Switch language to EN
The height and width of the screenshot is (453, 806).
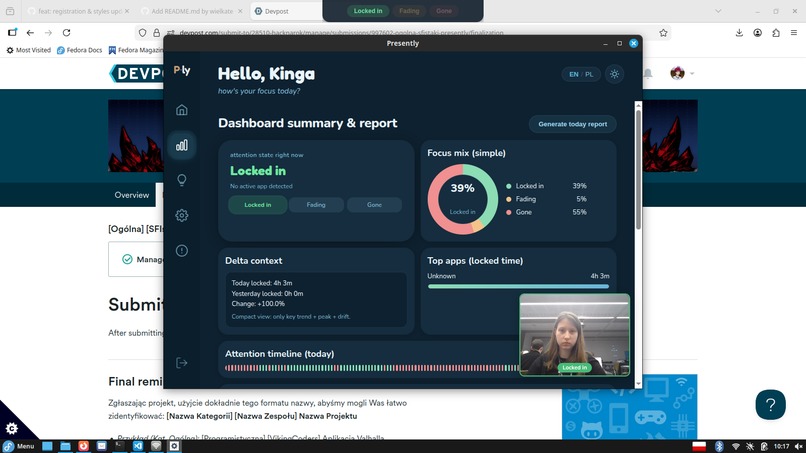pos(574,74)
